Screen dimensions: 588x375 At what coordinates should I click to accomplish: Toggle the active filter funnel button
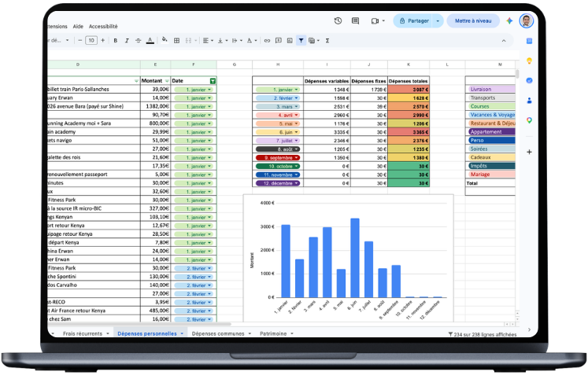pos(301,40)
